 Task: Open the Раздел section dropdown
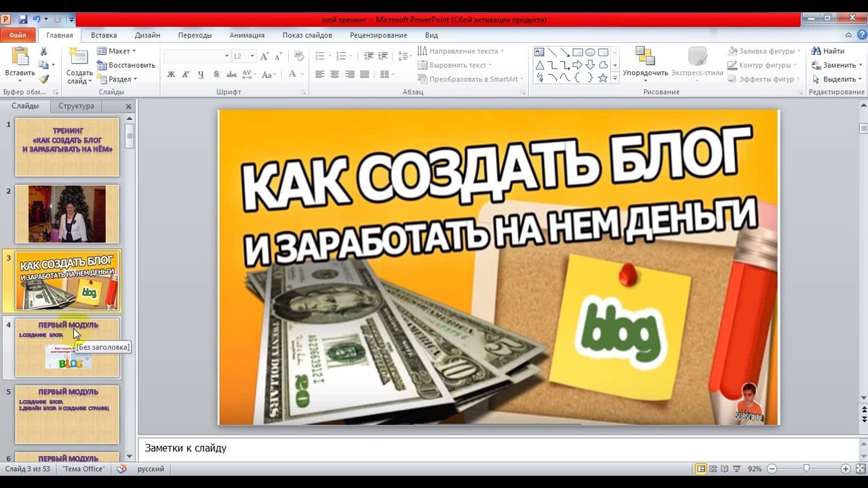[117, 79]
